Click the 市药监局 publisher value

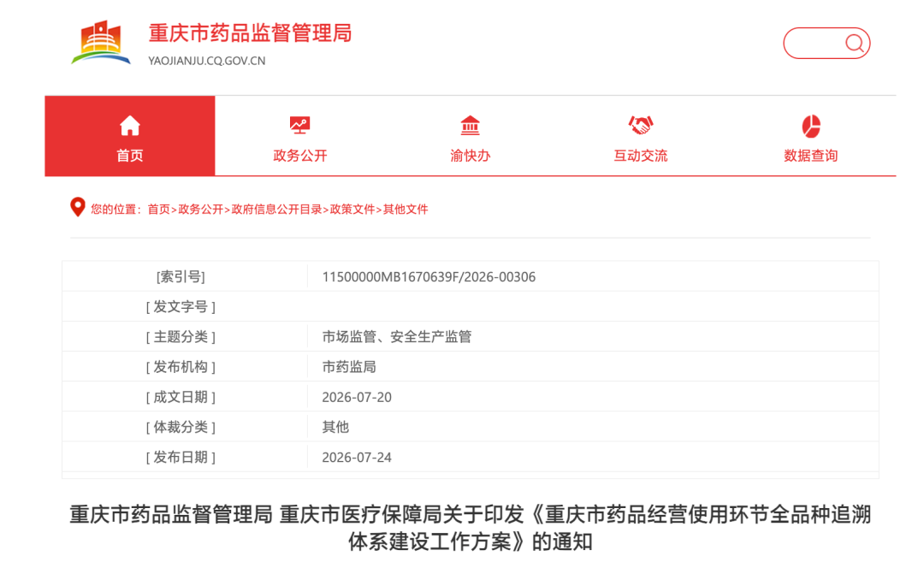click(x=349, y=366)
